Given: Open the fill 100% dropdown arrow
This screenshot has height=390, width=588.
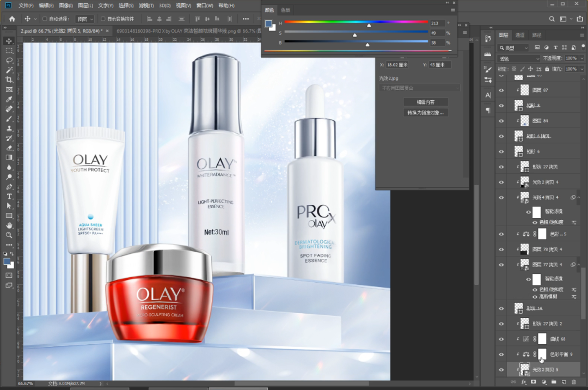Looking at the screenshot, I should [582, 69].
